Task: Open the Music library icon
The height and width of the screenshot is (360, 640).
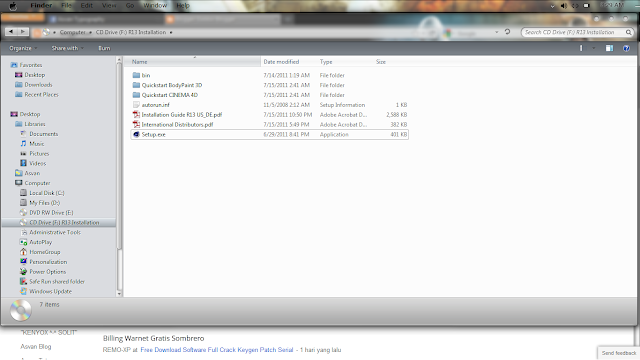Action: (23, 144)
